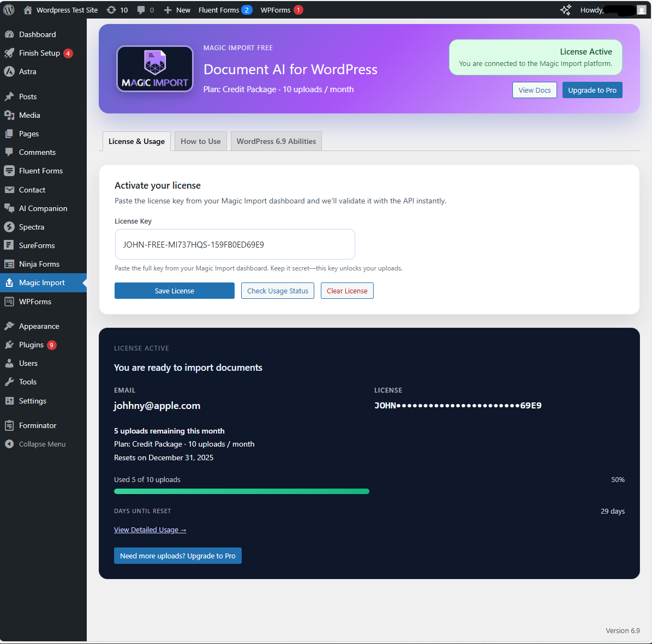
Task: Click the Spectra logo icon
Action: click(9, 227)
